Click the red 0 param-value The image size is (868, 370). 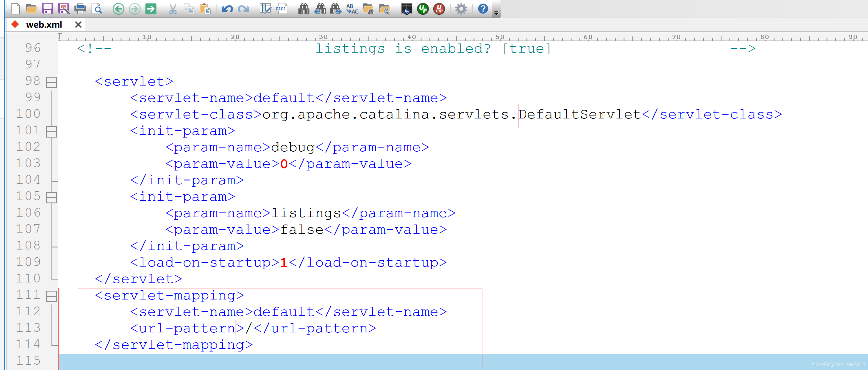(284, 164)
